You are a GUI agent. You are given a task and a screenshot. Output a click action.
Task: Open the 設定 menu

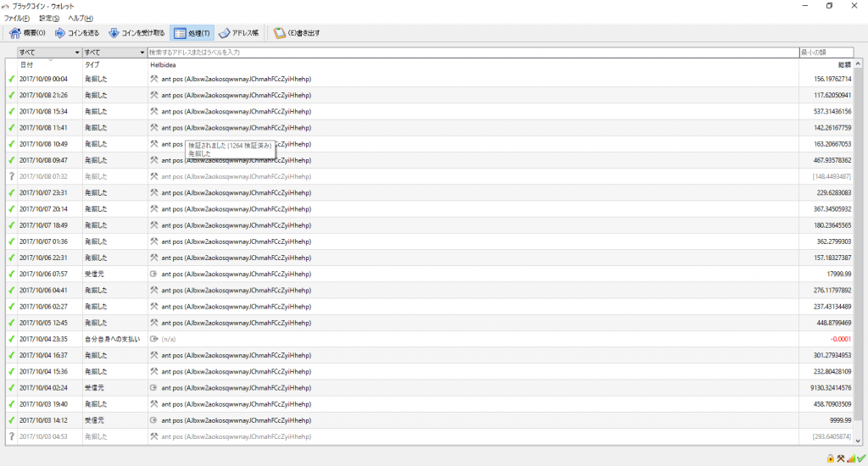49,18
